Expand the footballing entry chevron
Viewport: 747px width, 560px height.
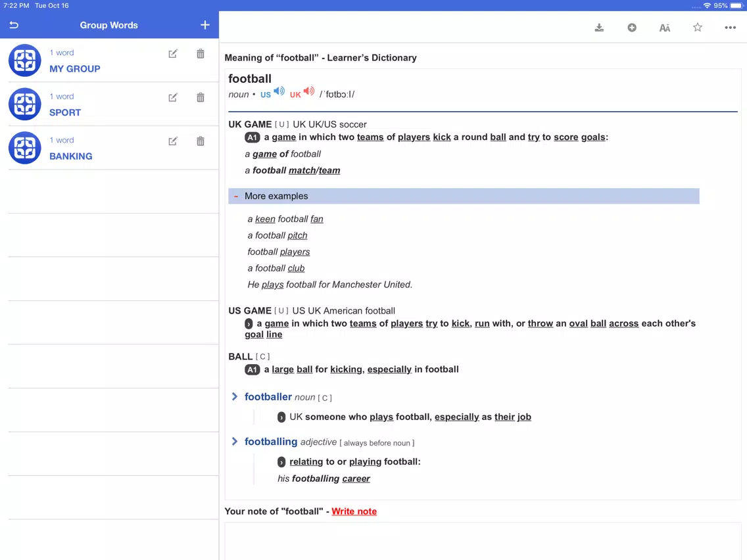(x=234, y=442)
